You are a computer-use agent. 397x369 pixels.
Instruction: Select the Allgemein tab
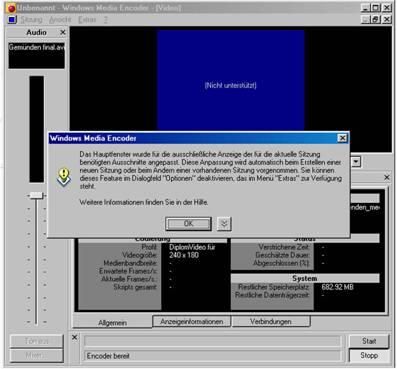pos(112,322)
